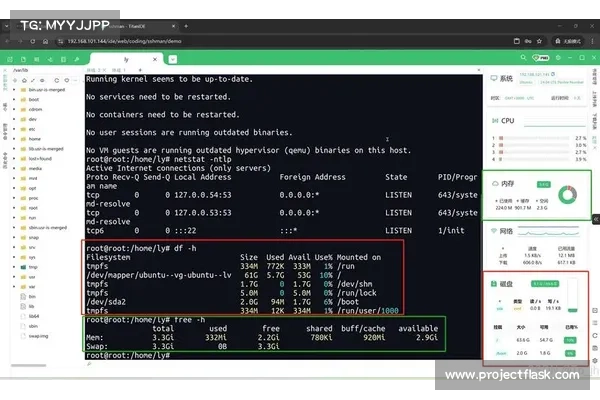
Task: Expand the home folder
Action: click(x=14, y=139)
